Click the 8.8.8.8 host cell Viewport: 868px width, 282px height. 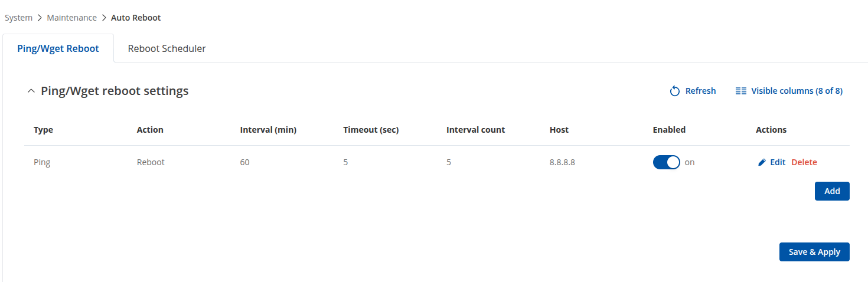tap(562, 162)
